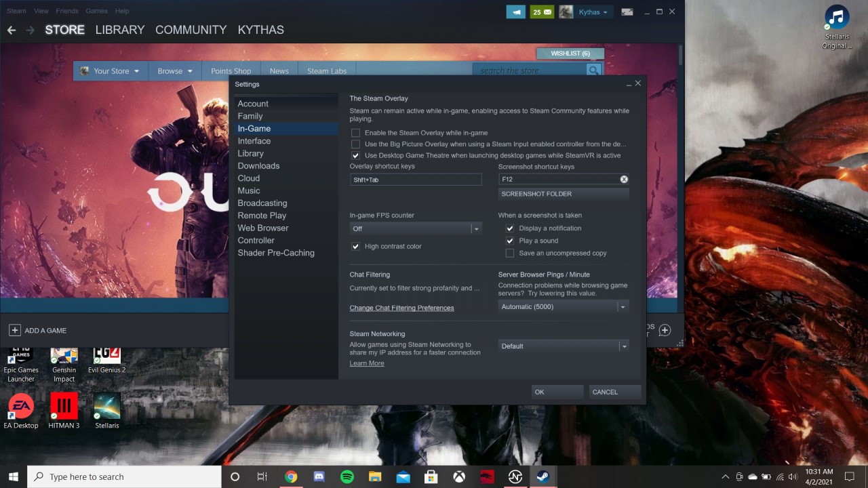Open Change Chat Filtering Preferences link
This screenshot has height=488, width=868.
[401, 308]
